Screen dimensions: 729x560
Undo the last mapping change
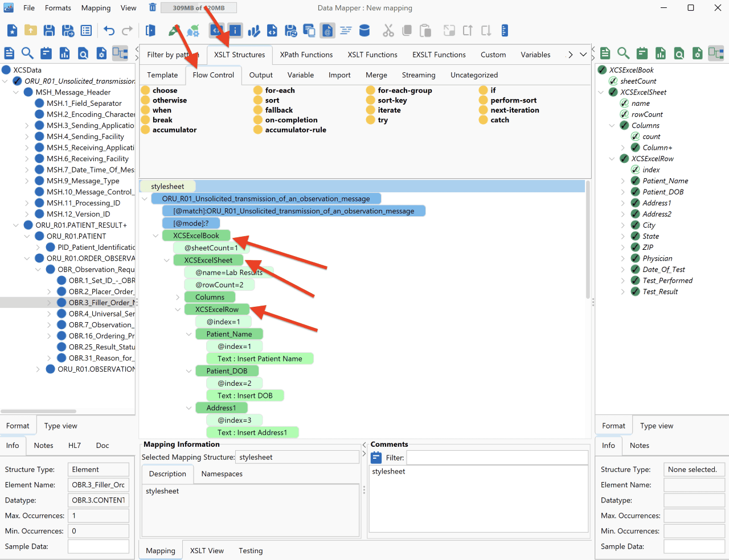pyautogui.click(x=109, y=31)
